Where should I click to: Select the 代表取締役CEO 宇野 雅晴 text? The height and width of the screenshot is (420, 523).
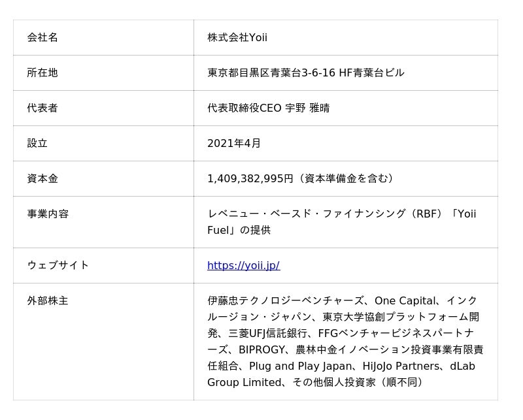click(269, 108)
